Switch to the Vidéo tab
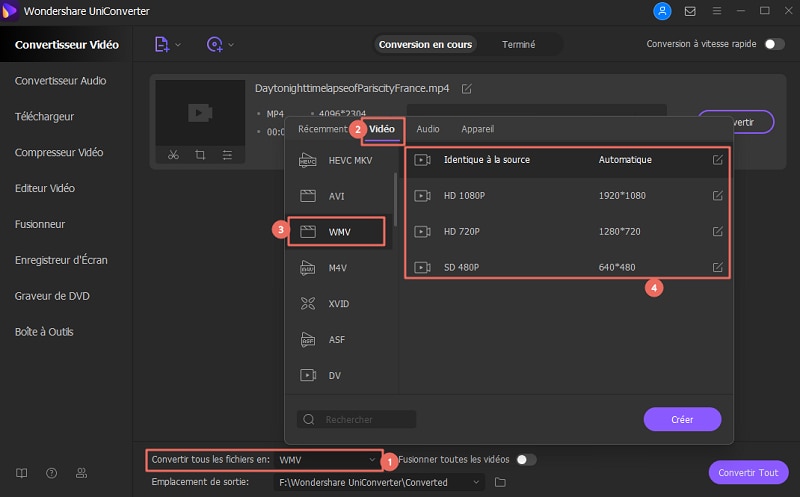The width and height of the screenshot is (800, 497). pyautogui.click(x=382, y=129)
